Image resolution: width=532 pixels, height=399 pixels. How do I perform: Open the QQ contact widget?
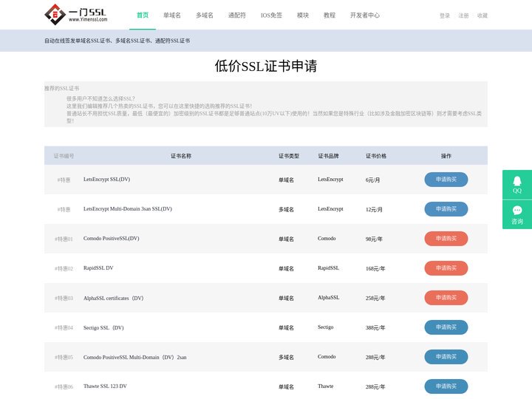517,185
